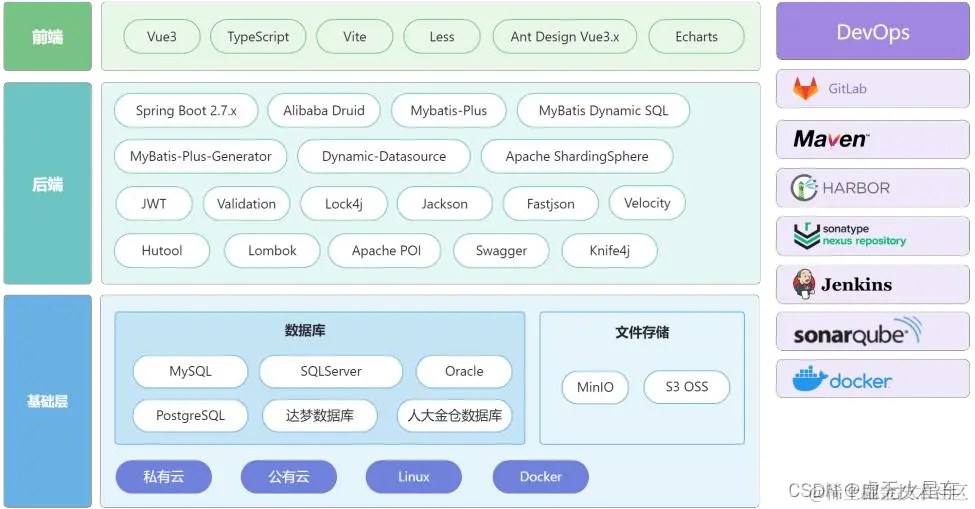Click the 人大金仓数据库 pill

tap(455, 415)
